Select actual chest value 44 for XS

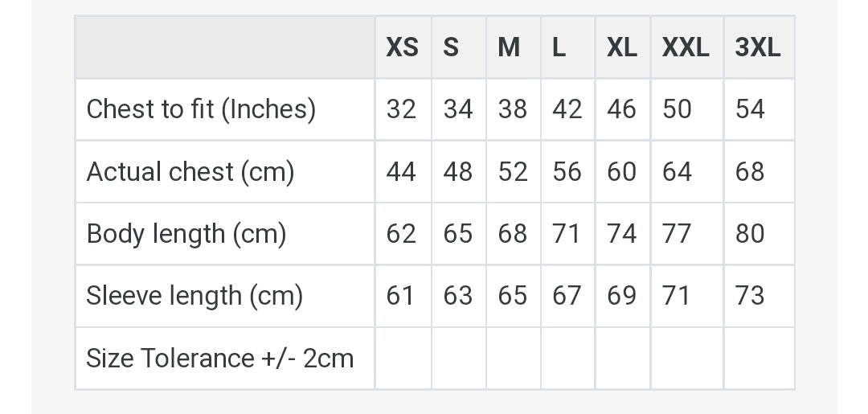click(401, 171)
